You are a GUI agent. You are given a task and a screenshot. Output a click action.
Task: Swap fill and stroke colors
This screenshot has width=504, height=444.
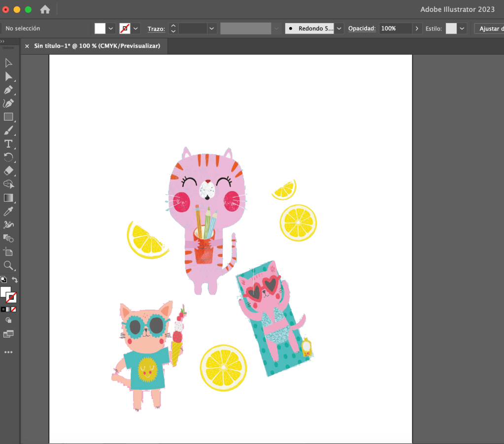click(x=15, y=280)
